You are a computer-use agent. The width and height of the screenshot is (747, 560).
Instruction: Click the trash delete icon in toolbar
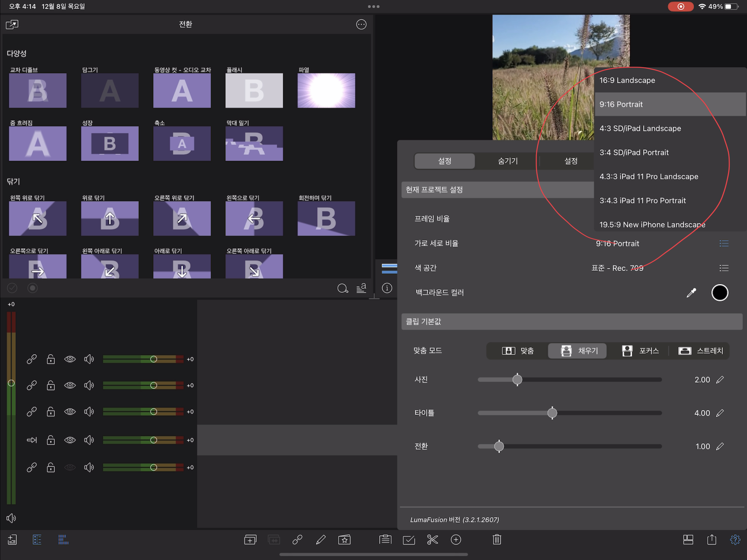coord(497,539)
